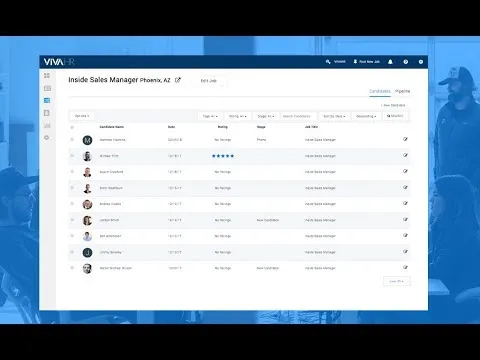Open the Sort By: Date dropdown
The height and width of the screenshot is (360, 480).
[334, 116]
